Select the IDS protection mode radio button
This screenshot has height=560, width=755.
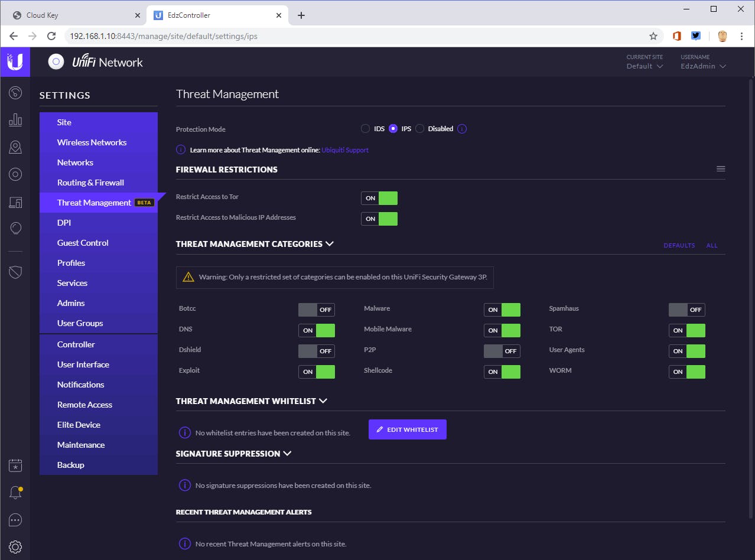pos(366,129)
